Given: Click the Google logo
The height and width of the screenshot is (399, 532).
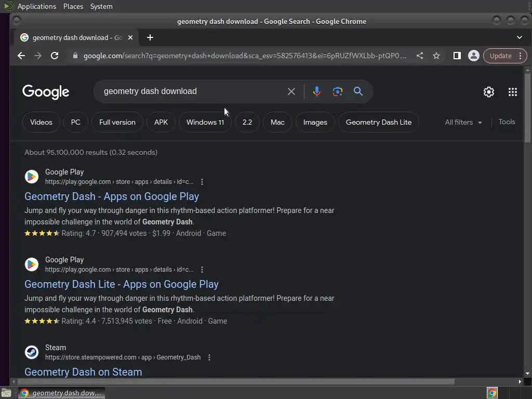Looking at the screenshot, I should click(46, 91).
